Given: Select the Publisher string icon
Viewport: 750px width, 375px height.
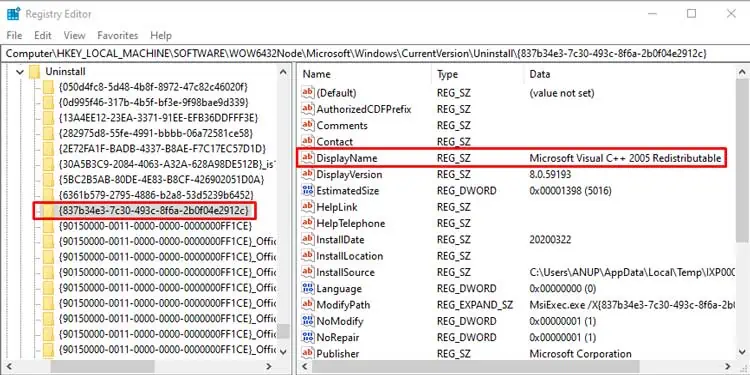Looking at the screenshot, I should pyautogui.click(x=308, y=353).
